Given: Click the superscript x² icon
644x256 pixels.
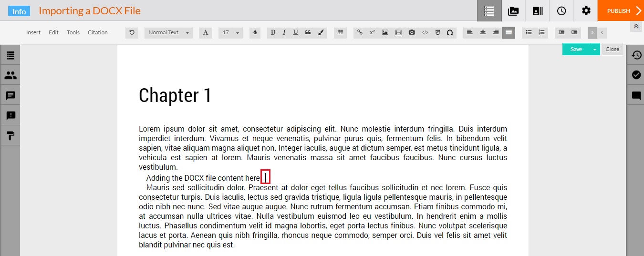Looking at the screenshot, I should [372, 32].
